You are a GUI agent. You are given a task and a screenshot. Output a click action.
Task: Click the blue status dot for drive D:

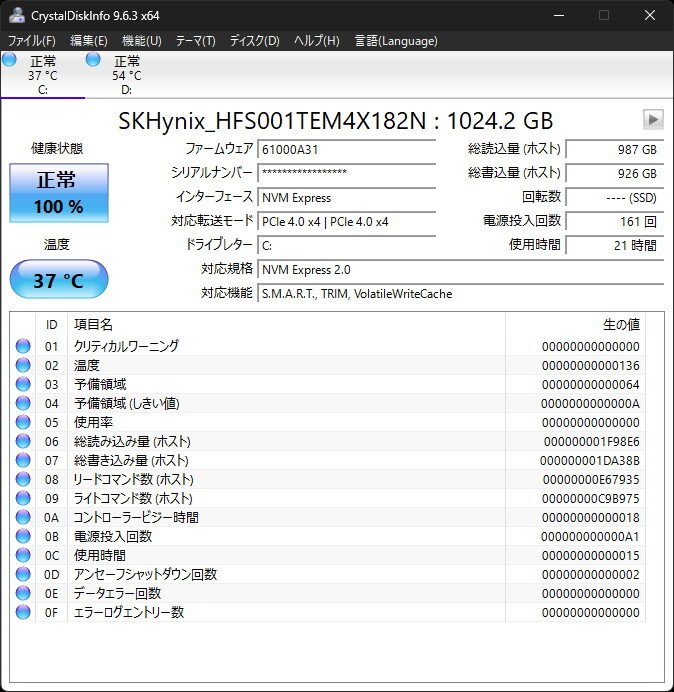(93, 59)
